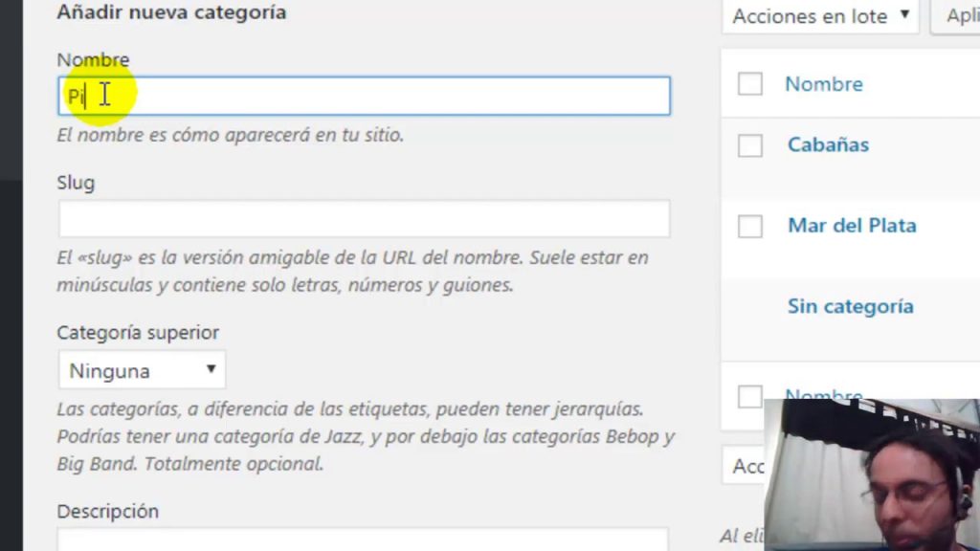The height and width of the screenshot is (551, 980).
Task: Focus the Nombre input field
Action: point(364,96)
